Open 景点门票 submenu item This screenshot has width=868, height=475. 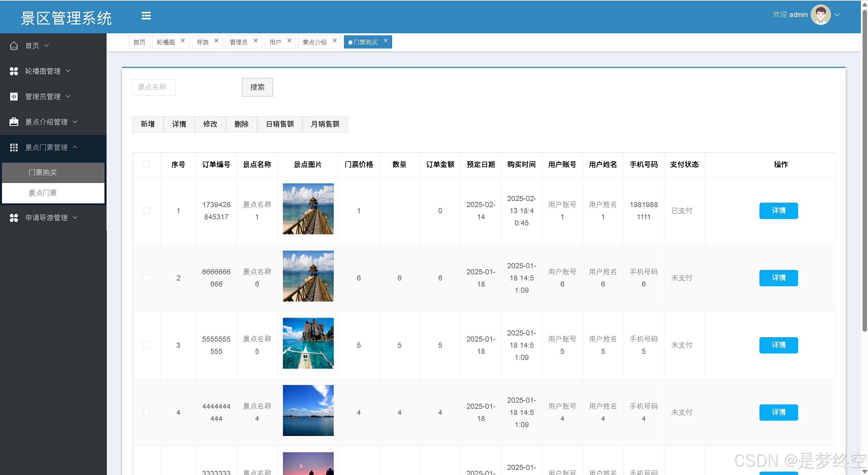click(43, 193)
